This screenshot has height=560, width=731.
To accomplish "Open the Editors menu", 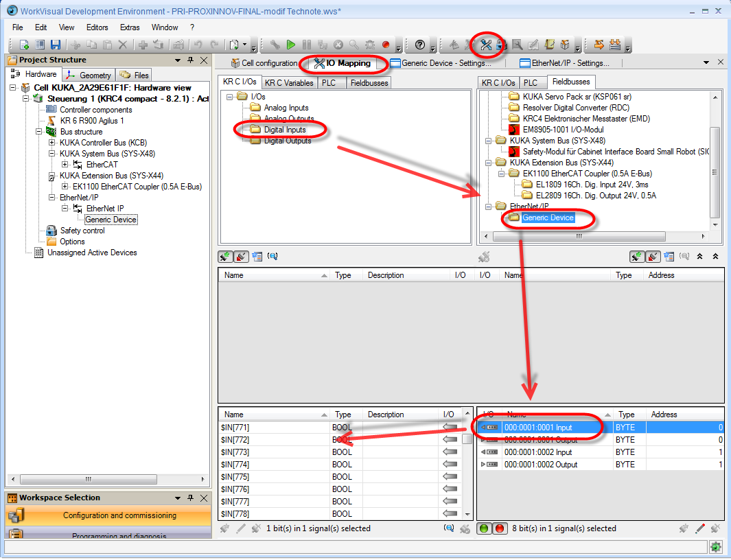I will [x=97, y=27].
